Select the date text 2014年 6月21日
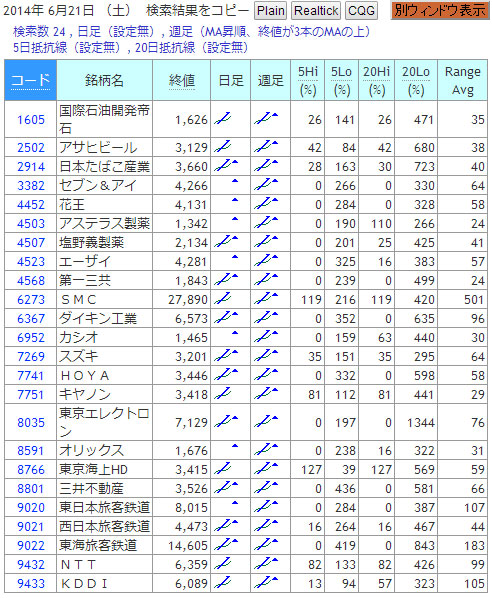 (48, 10)
